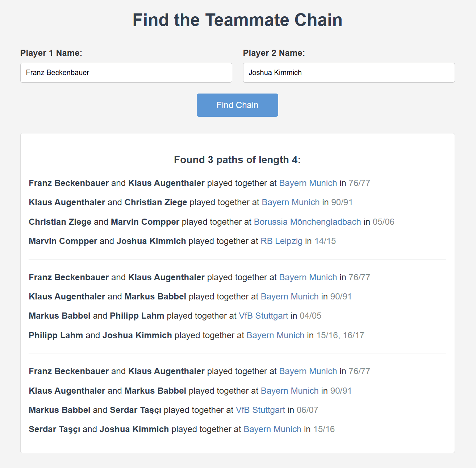Screen dimensions: 476x468
Task: Click the Bayern Munich link in 90/91 row
Action: pos(291,202)
